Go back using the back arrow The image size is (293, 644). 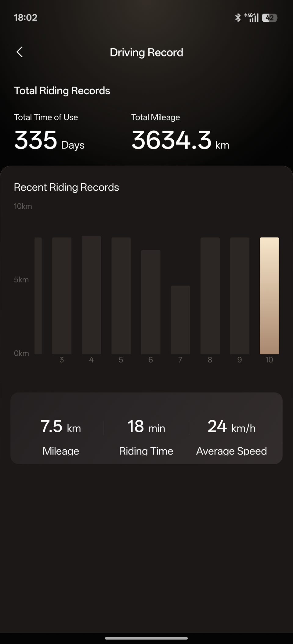click(20, 52)
